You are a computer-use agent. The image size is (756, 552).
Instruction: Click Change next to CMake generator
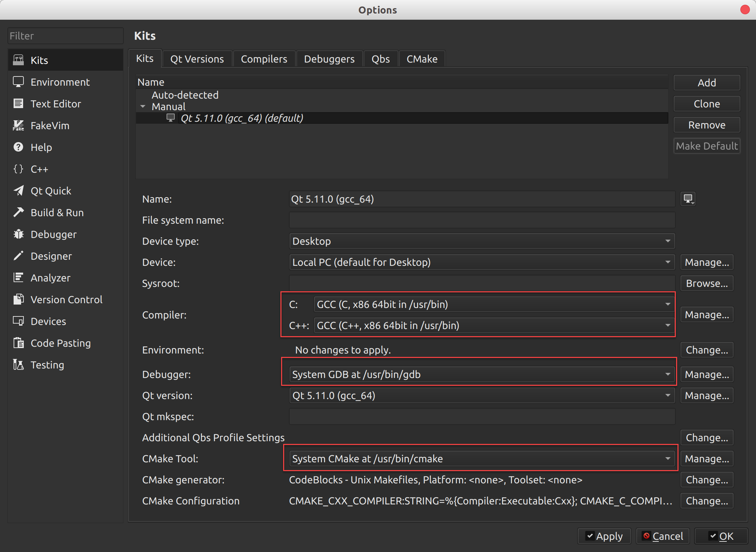tap(707, 480)
